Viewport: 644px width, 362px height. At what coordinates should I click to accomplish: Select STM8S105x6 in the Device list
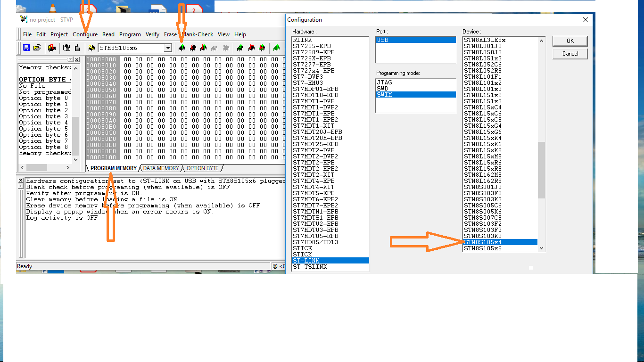click(x=500, y=248)
